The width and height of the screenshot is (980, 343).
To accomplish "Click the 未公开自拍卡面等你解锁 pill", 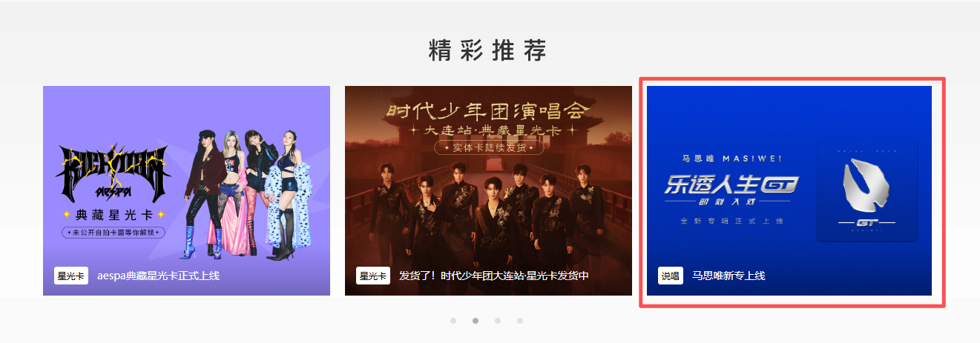I will tap(114, 233).
